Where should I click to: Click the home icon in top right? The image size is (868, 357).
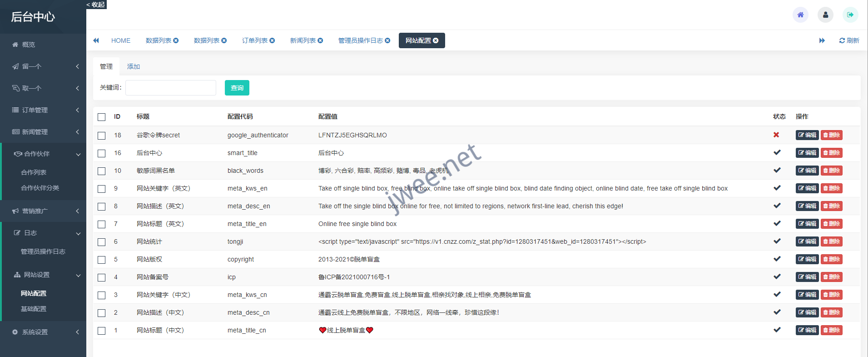800,15
